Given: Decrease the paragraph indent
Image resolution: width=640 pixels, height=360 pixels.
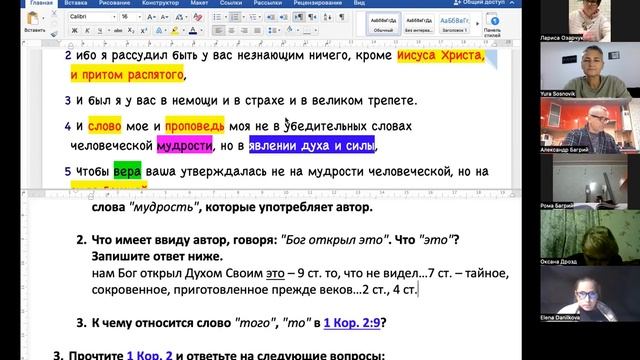Looking at the screenshot, I should tap(271, 17).
